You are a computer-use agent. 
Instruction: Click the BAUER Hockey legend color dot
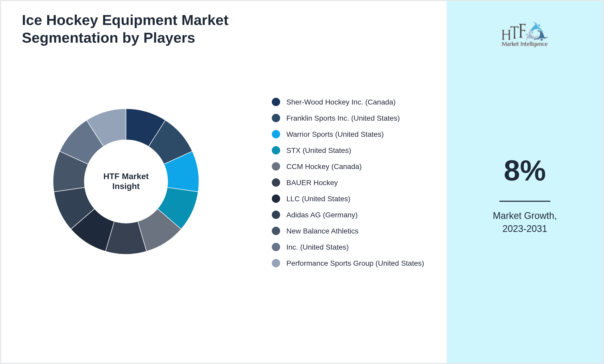[276, 183]
